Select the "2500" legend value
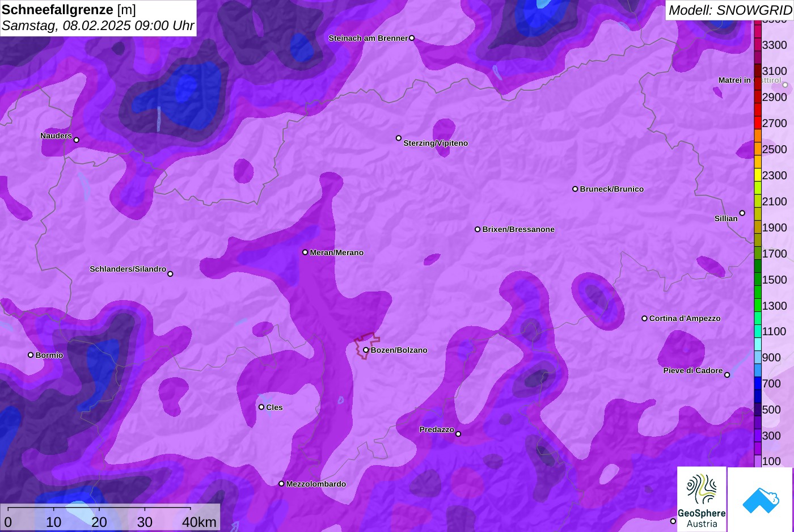 [775, 149]
